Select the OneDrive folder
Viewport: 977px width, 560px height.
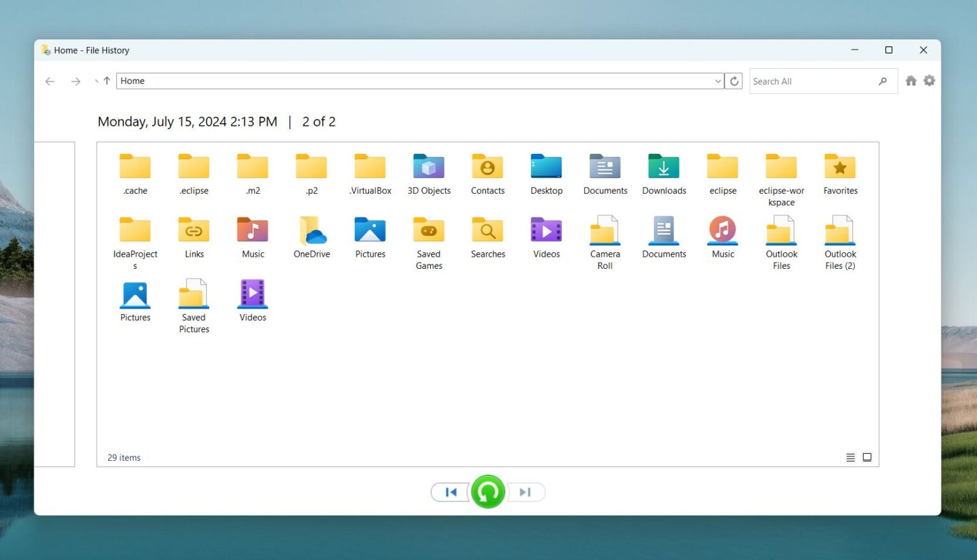[x=311, y=231]
